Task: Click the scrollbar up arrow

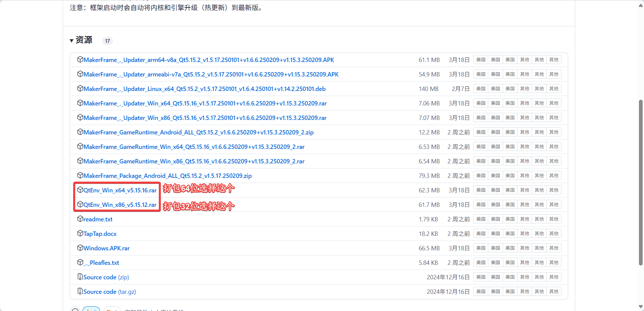Action: tap(640, 5)
